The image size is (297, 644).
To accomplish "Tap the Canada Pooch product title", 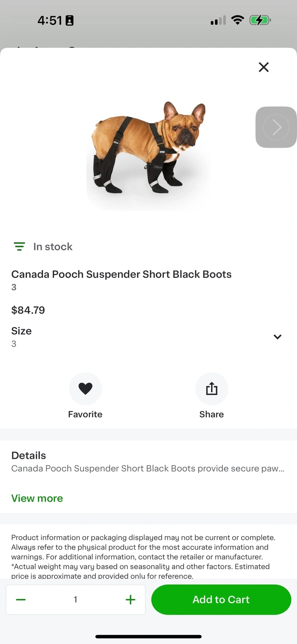I will click(121, 274).
